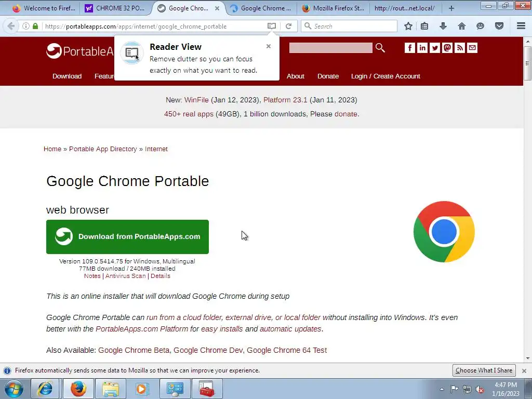Viewport: 532px width, 399px height.
Task: Open the Windows Start button
Action: (14, 389)
